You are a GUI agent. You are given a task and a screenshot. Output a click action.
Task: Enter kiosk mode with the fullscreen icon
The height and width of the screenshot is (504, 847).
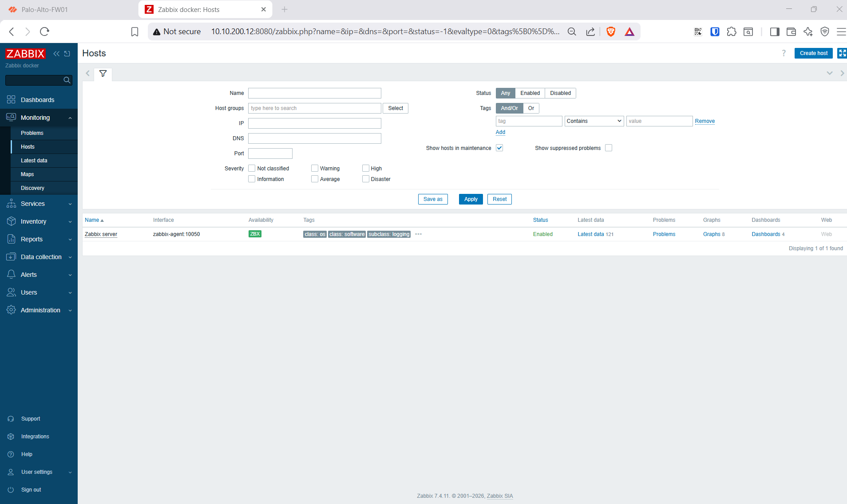pyautogui.click(x=842, y=53)
